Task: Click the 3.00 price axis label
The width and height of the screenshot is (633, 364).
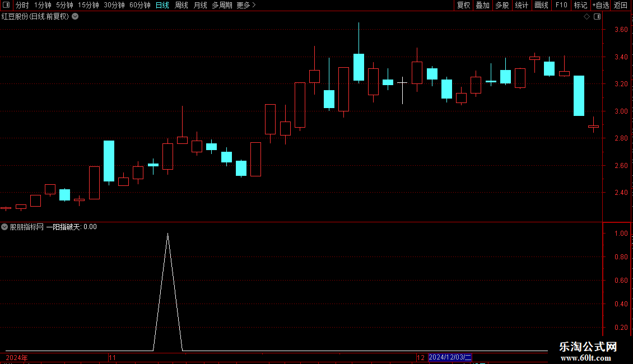Action: coord(621,111)
